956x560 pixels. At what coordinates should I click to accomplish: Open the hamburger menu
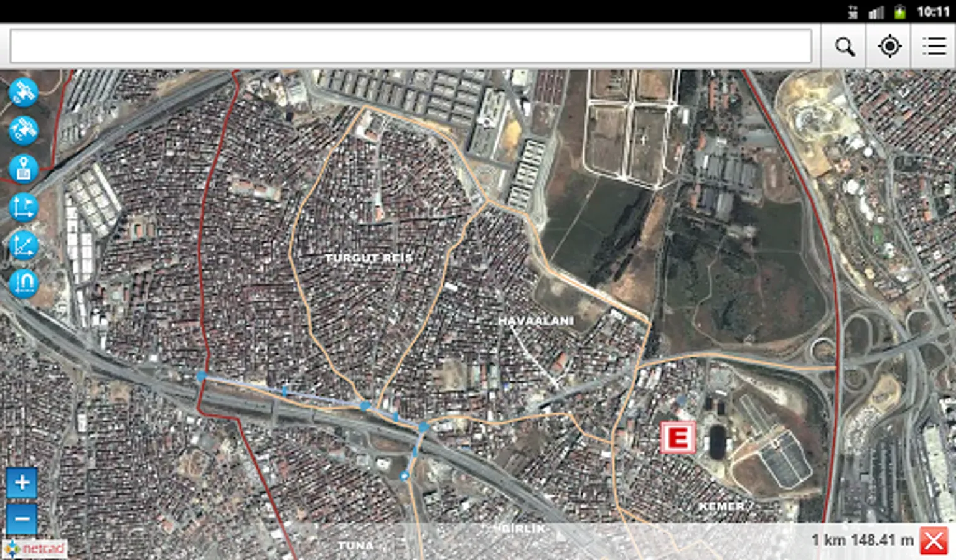(934, 47)
